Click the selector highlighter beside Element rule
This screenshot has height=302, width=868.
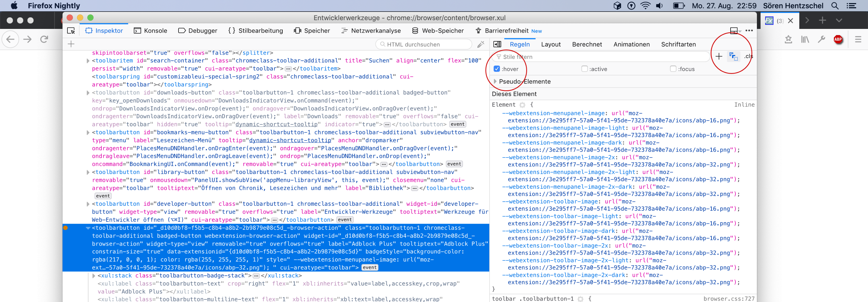pos(522,105)
